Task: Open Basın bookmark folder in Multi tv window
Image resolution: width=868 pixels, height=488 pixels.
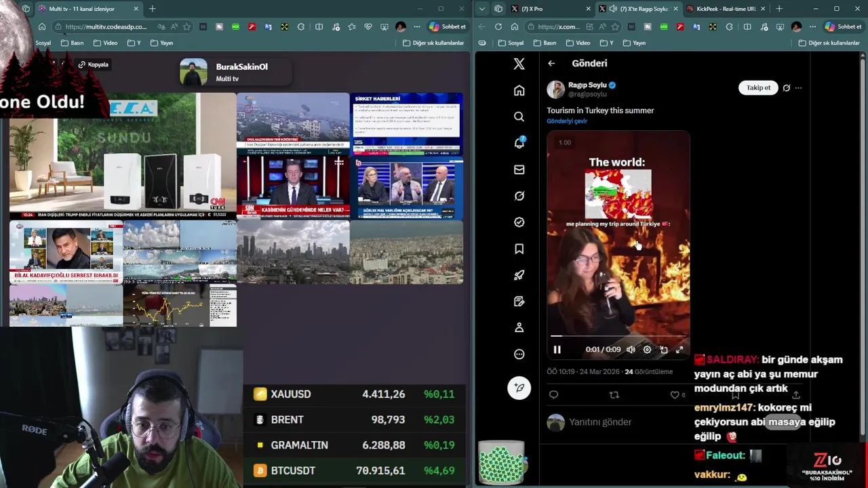Action: [x=72, y=43]
